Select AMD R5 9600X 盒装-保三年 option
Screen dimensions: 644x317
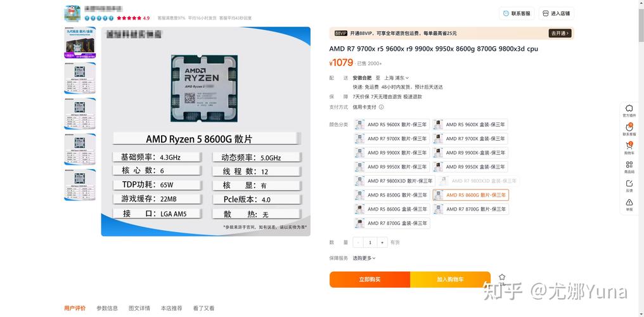(x=470, y=124)
